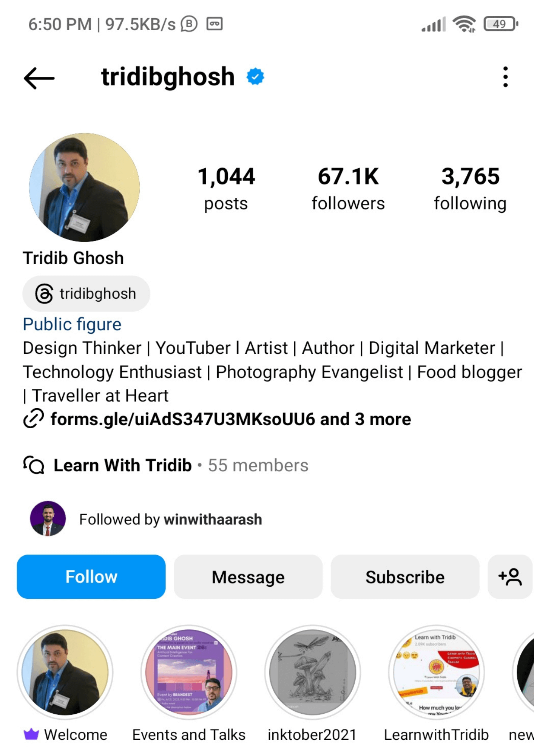Follow the tridibghosh account
This screenshot has height=756, width=534.
pyautogui.click(x=91, y=577)
